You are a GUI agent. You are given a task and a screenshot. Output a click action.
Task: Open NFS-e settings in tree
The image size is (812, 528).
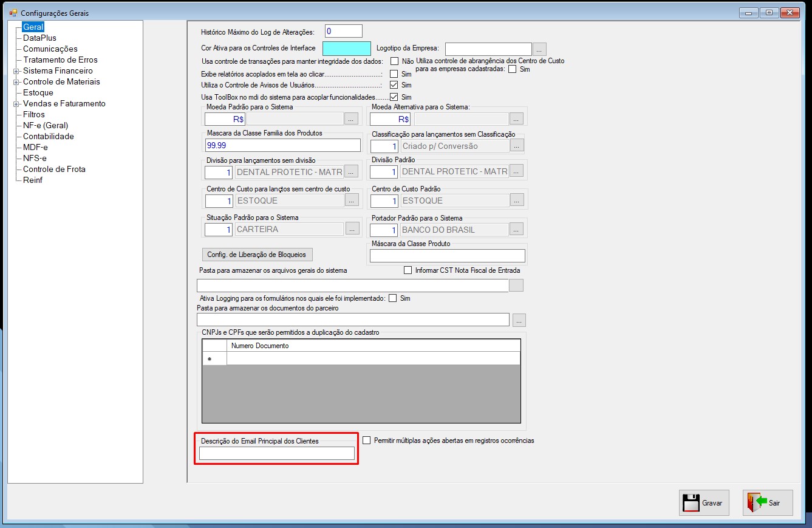pos(35,158)
